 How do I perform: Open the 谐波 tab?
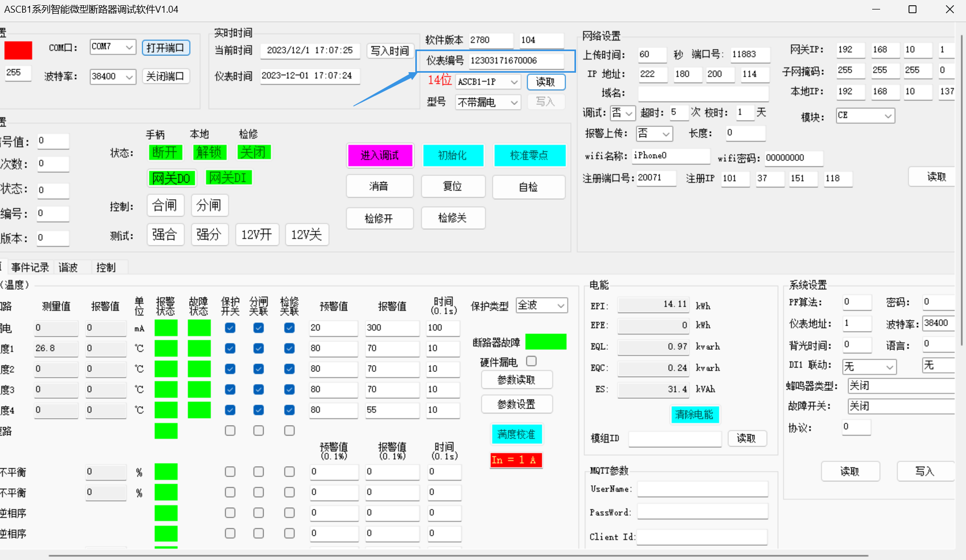click(69, 268)
